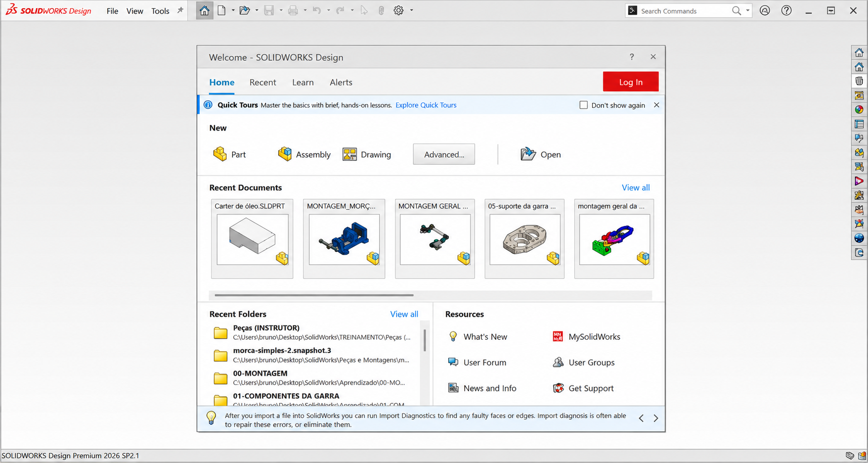Click View all for Recent Folders
Image resolution: width=868 pixels, height=463 pixels.
tap(404, 314)
